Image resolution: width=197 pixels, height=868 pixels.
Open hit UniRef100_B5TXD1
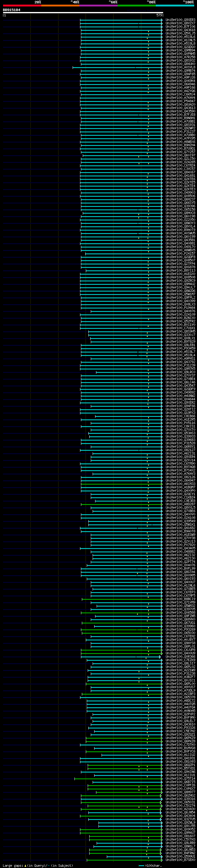(180, 769)
